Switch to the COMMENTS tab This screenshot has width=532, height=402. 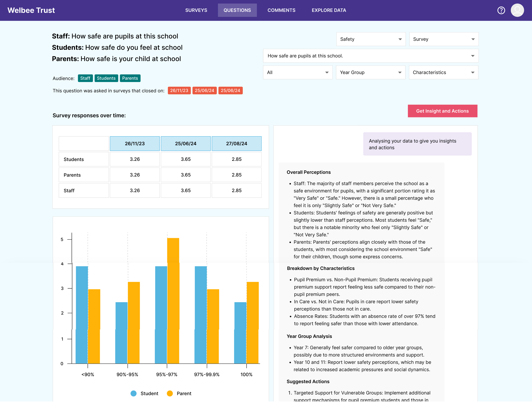[281, 10]
